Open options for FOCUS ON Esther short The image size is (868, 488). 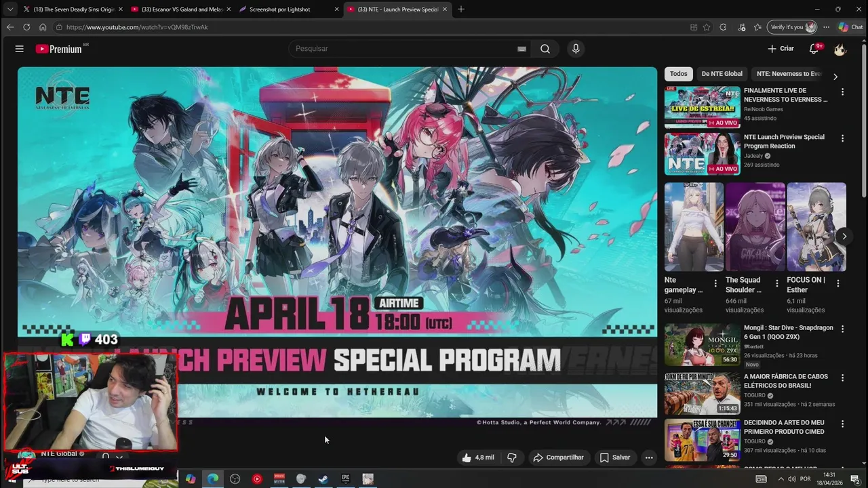click(838, 283)
